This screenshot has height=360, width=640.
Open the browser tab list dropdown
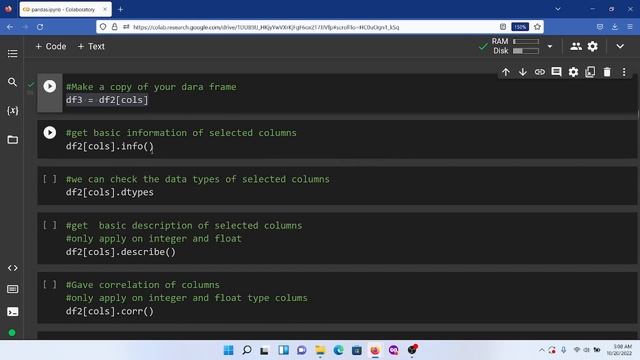(558, 9)
